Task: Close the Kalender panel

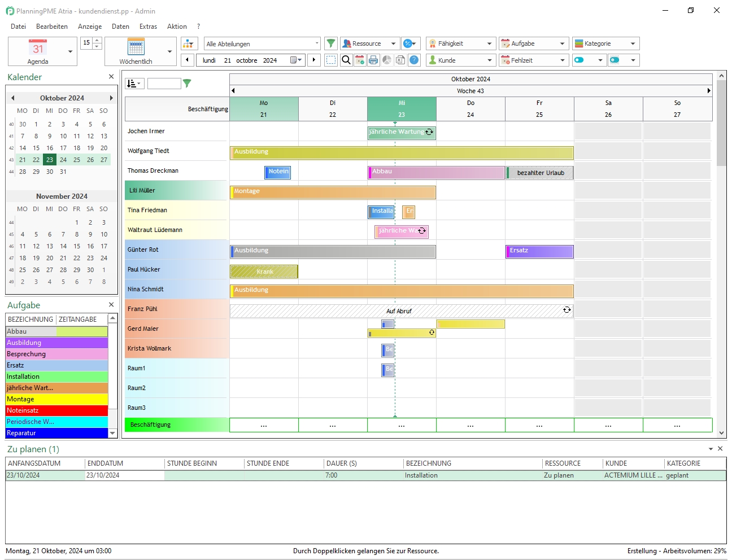Action: (111, 77)
